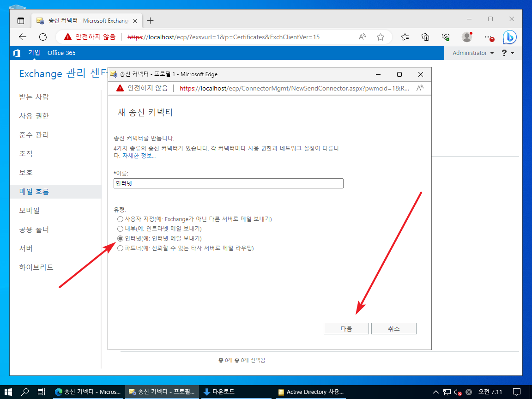Expand the Administrator account dropdown
Viewport: 532px width, 399px height.
pyautogui.click(x=473, y=53)
